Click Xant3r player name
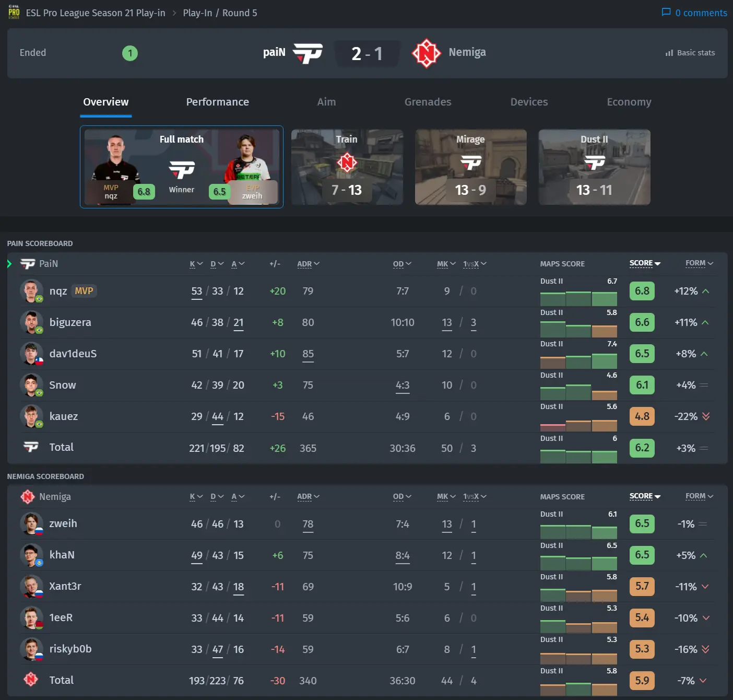This screenshot has height=700, width=733. coord(65,586)
